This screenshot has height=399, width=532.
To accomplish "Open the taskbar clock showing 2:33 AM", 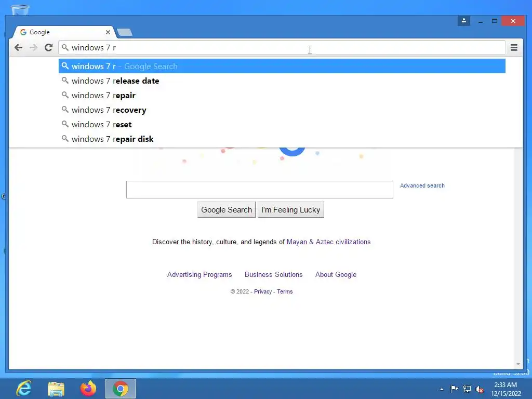I will tap(506, 389).
